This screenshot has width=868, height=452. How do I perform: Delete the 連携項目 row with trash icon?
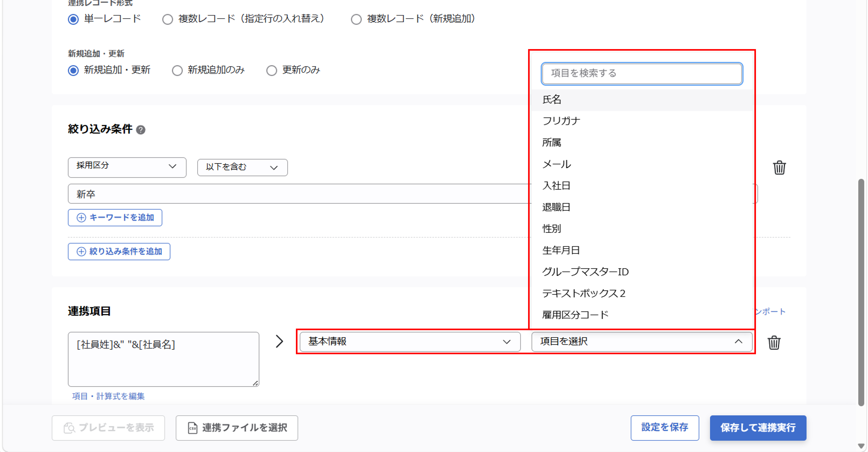pyautogui.click(x=774, y=343)
